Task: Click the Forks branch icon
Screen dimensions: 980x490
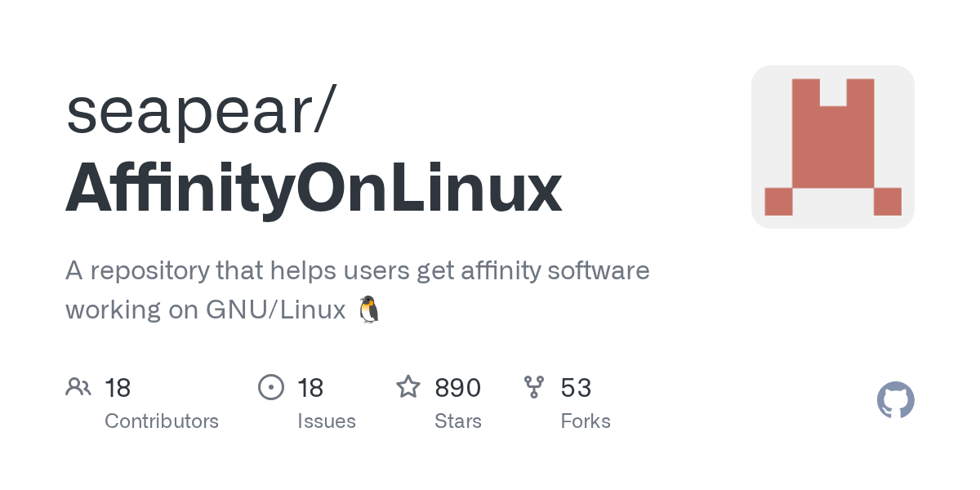Action: point(534,387)
